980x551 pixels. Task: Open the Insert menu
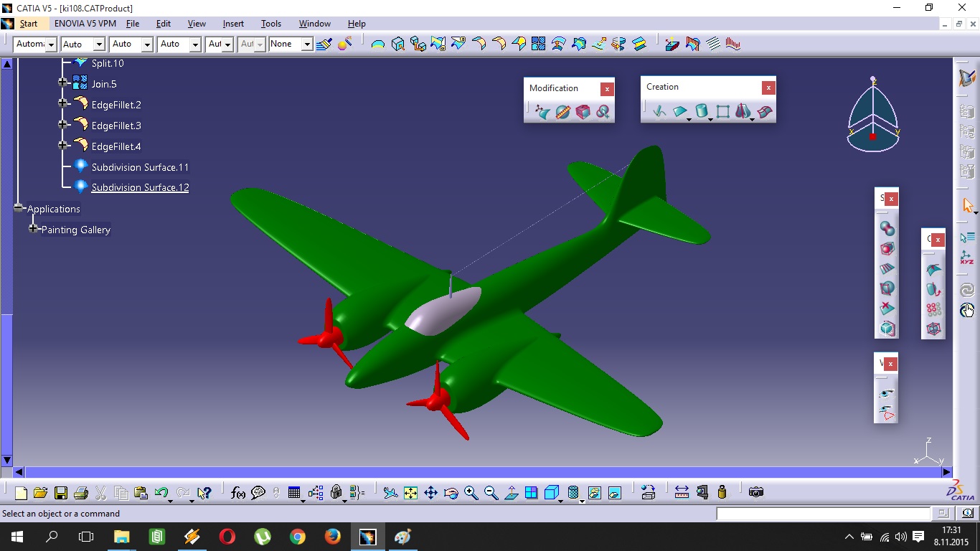pyautogui.click(x=233, y=24)
